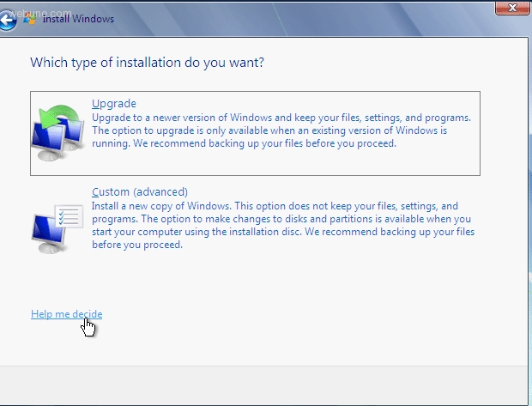Close the Install Windows dialog
Image resolution: width=532 pixels, height=406 pixels.
tap(512, 8)
